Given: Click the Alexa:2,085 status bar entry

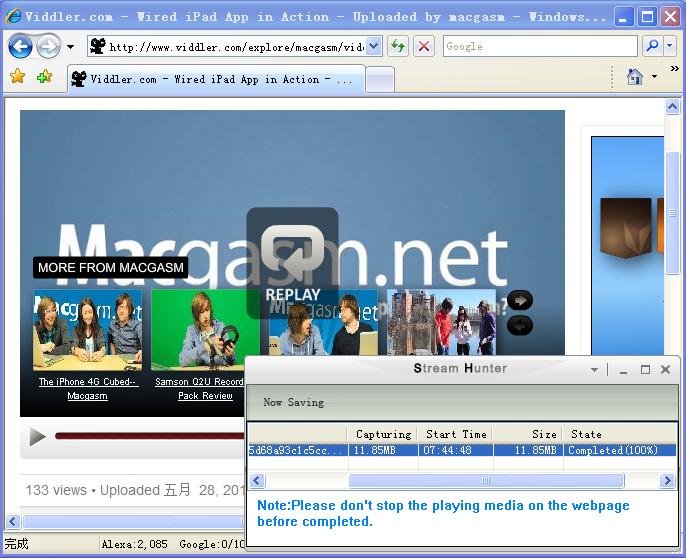Looking at the screenshot, I should pyautogui.click(x=135, y=544).
